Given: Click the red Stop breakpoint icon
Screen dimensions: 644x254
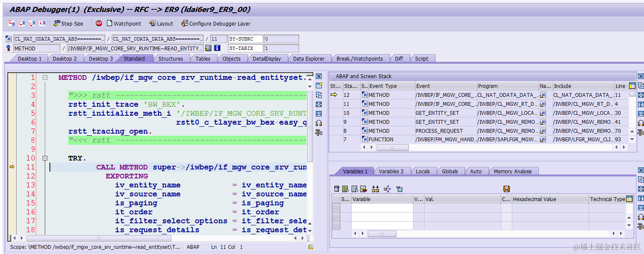Looking at the screenshot, I should (99, 23).
